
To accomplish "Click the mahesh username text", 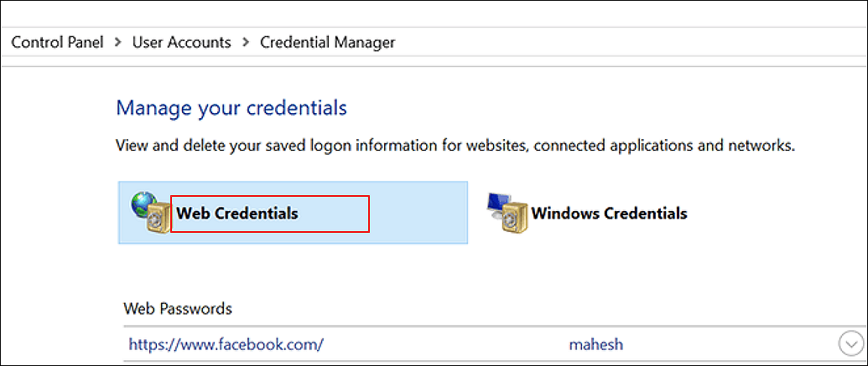I will (595, 344).
